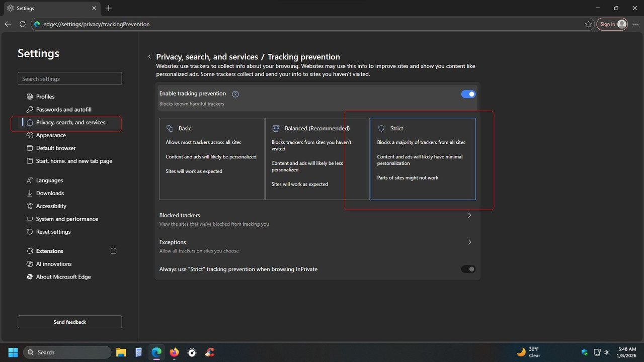Select the Basic tracking prevention level
The image size is (644, 362).
[212, 159]
